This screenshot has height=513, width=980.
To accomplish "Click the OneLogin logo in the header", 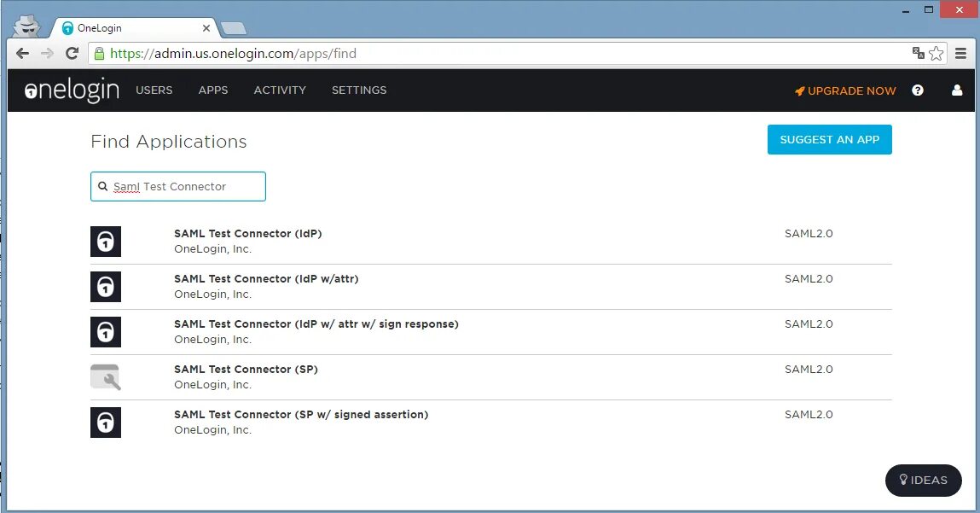I will click(72, 90).
